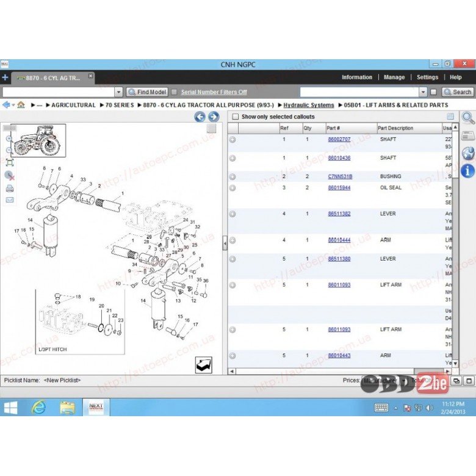This screenshot has height=476, width=476.
Task: Open the Hydraulic Systems breadcrumb link
Action: point(308,106)
